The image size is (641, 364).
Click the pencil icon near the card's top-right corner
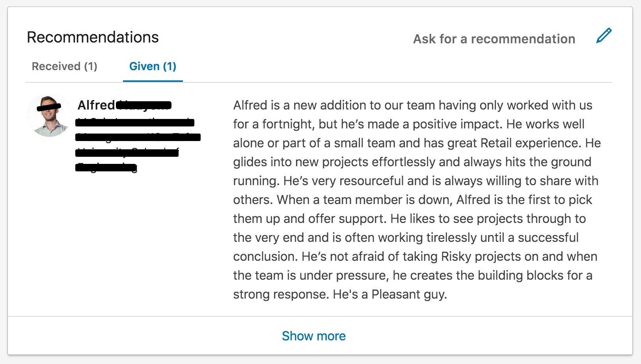(604, 36)
